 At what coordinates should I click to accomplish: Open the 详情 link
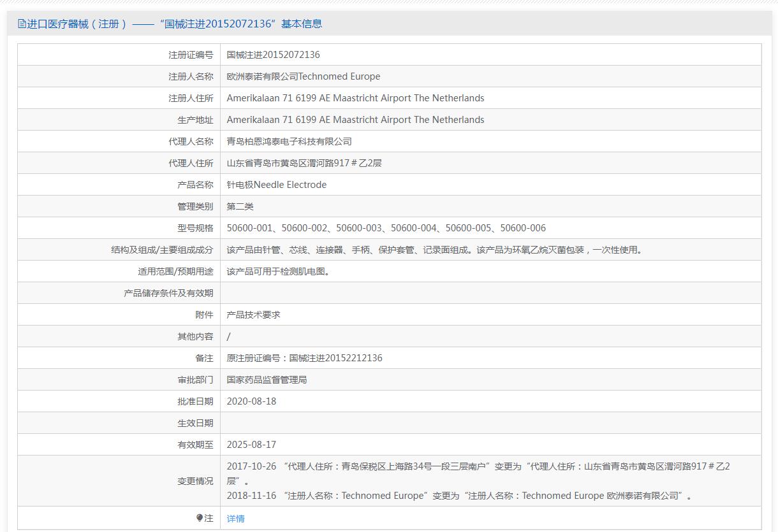[235, 519]
